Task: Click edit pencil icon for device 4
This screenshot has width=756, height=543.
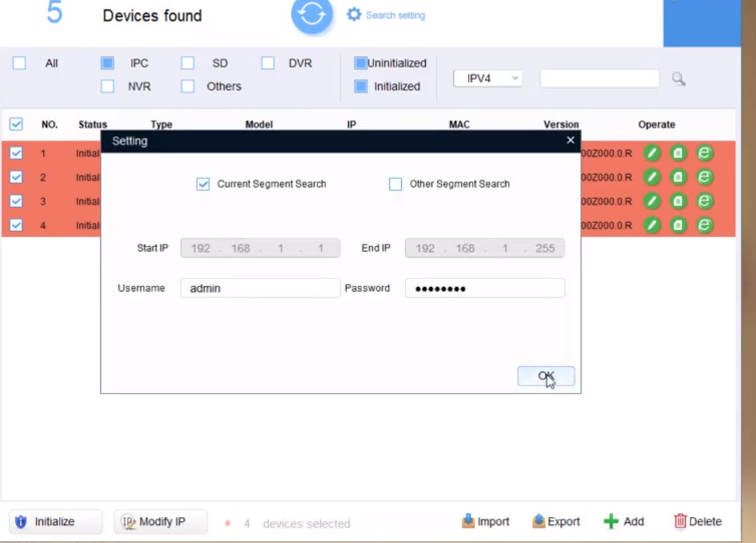Action: (x=652, y=225)
